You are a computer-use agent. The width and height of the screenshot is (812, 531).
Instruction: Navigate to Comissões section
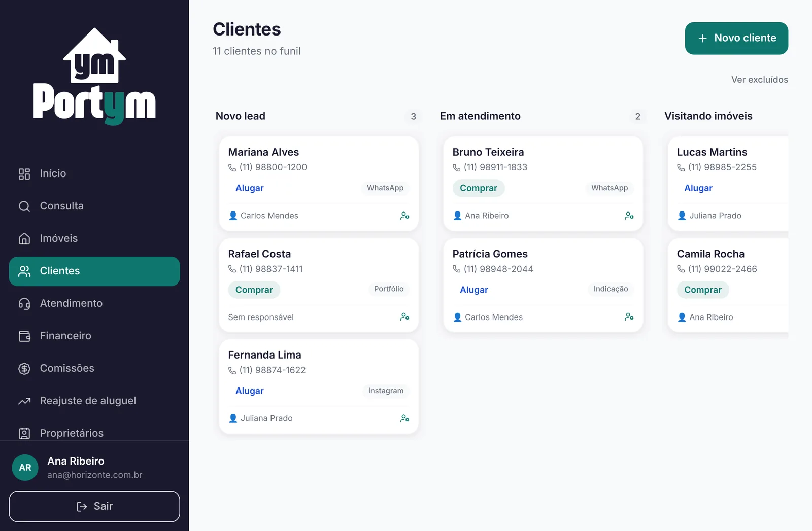94,369
